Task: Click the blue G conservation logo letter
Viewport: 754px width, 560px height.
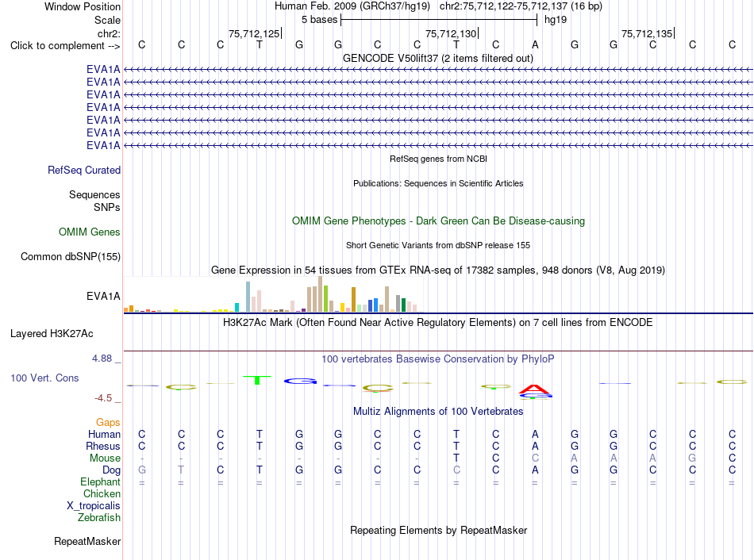Action: [x=301, y=382]
